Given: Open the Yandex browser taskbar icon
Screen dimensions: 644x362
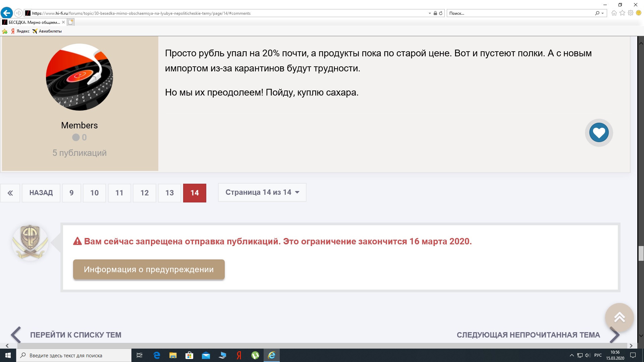Looking at the screenshot, I should coord(239,355).
